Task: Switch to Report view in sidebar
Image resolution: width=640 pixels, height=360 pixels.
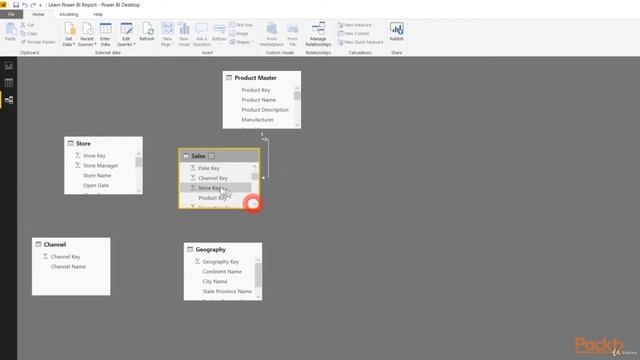Action: coord(9,66)
